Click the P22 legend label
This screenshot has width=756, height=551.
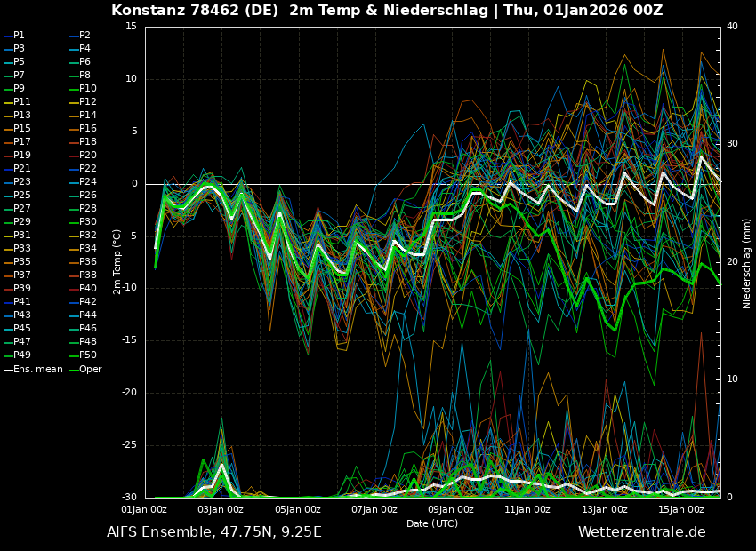tap(88, 169)
